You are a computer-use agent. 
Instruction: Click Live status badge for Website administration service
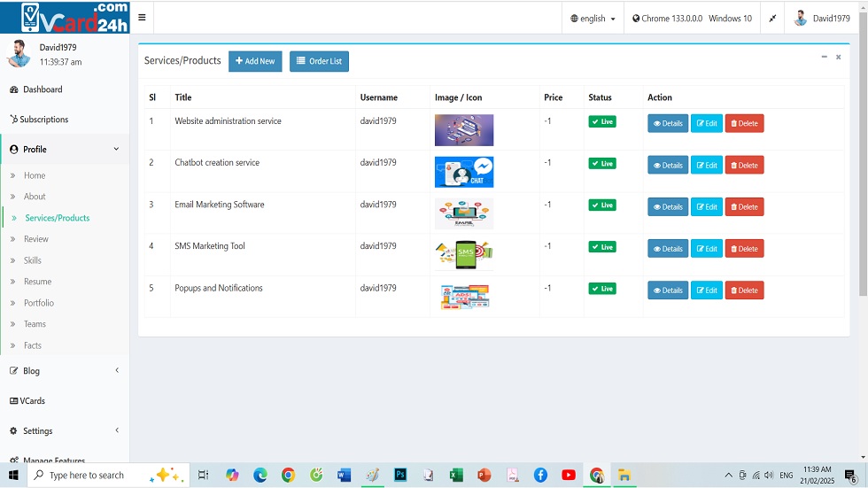[x=601, y=121]
